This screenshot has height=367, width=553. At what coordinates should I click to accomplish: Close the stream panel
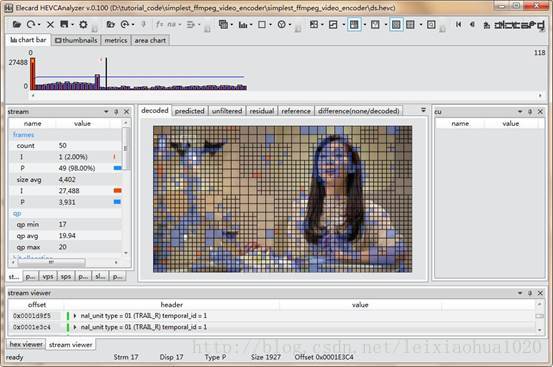127,112
